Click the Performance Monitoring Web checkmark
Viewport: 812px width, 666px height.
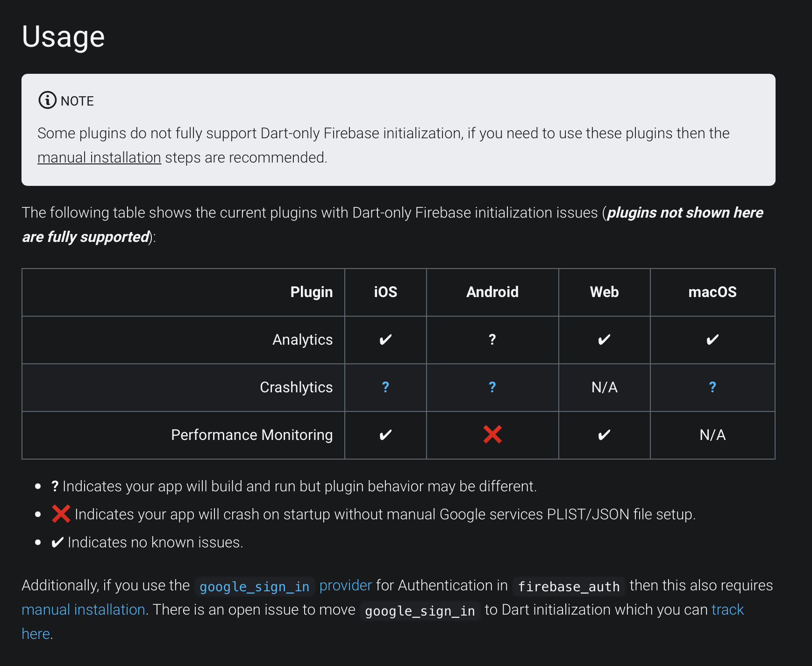pos(604,435)
